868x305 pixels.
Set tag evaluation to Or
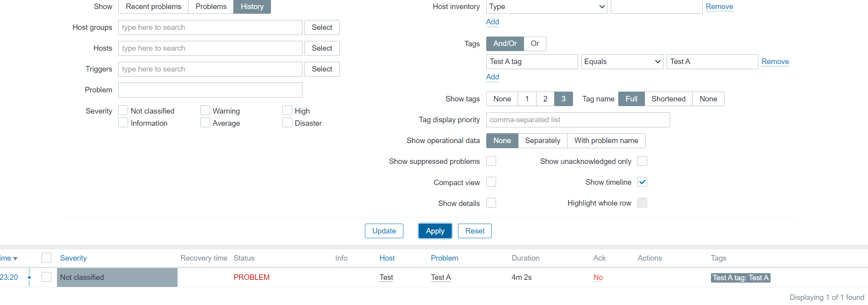(535, 44)
